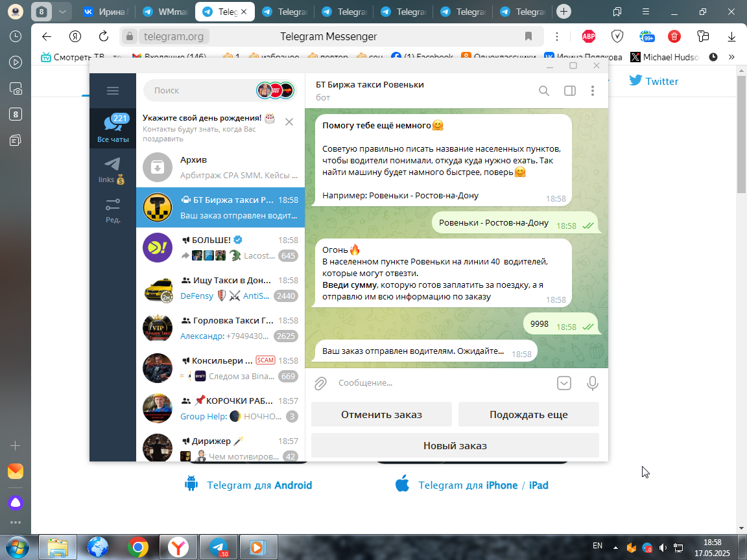
Task: Show hidden system tray icons
Action: pyautogui.click(x=615, y=548)
